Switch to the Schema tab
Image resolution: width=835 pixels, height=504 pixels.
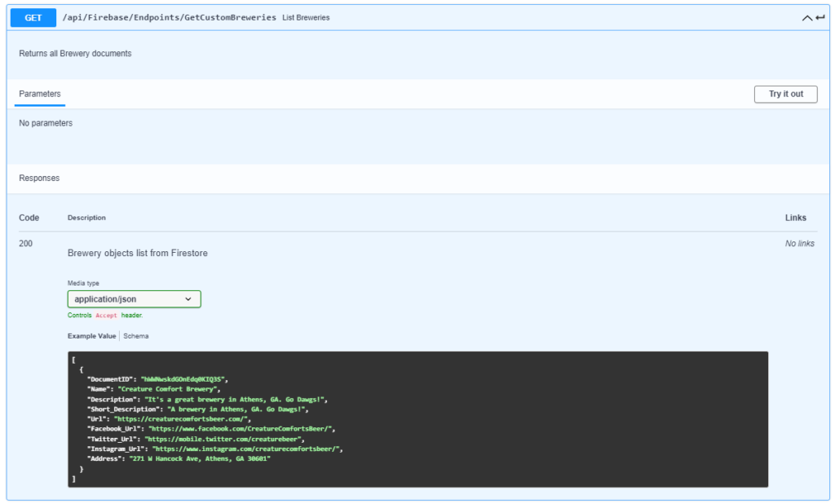[136, 336]
